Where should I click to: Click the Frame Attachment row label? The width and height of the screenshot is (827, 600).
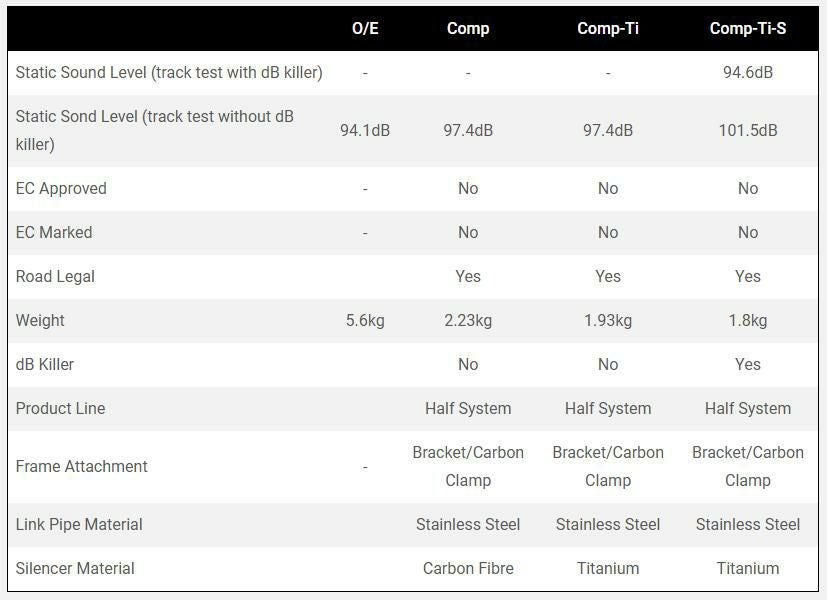pyautogui.click(x=82, y=466)
